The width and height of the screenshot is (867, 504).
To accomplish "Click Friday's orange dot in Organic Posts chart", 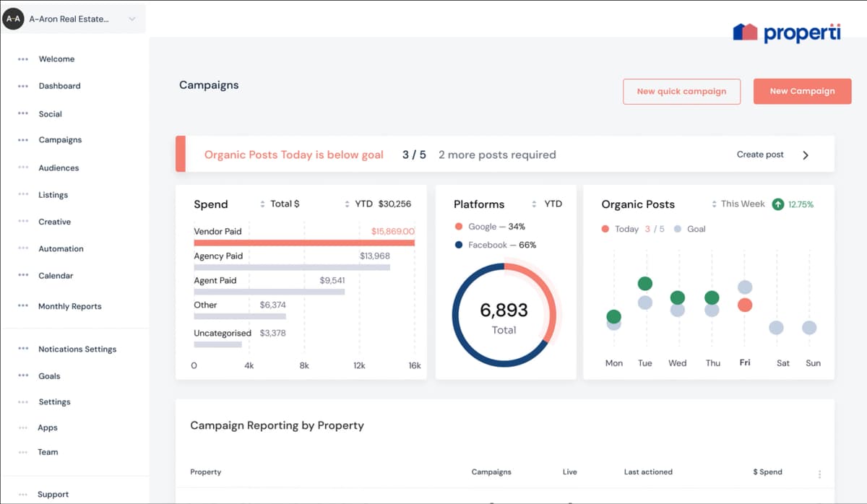I will click(745, 305).
